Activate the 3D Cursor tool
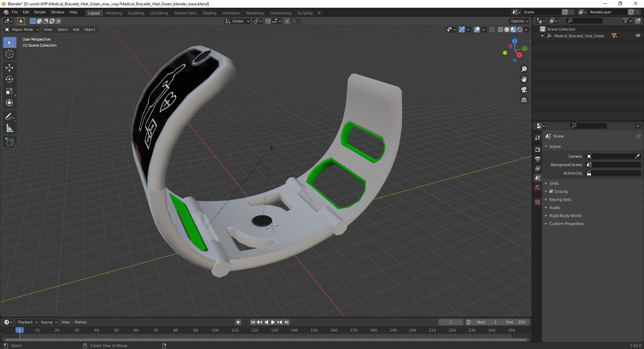The height and width of the screenshot is (349, 644). point(9,54)
